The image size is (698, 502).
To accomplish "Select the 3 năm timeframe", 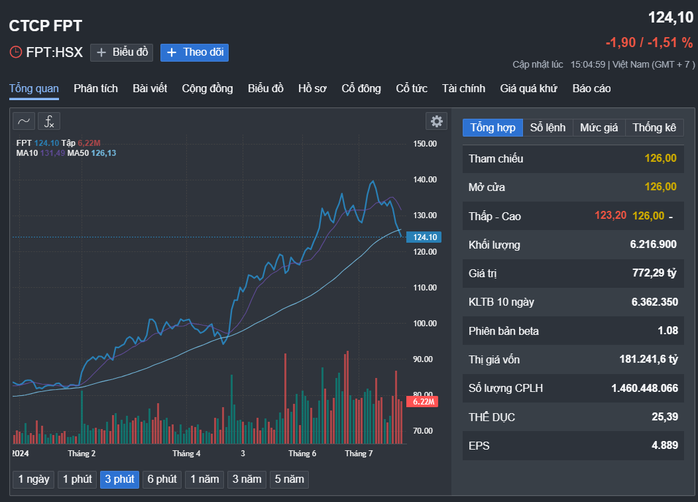I will [x=247, y=479].
